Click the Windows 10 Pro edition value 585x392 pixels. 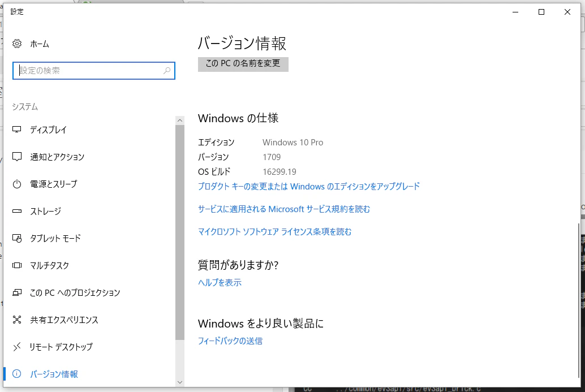click(293, 142)
